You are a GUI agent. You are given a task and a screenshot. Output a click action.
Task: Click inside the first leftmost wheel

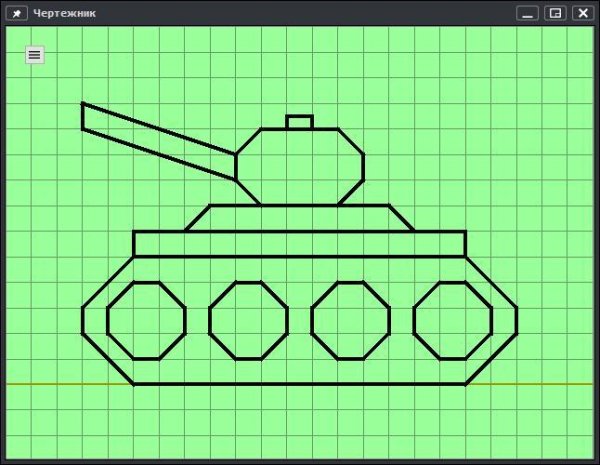click(x=146, y=320)
